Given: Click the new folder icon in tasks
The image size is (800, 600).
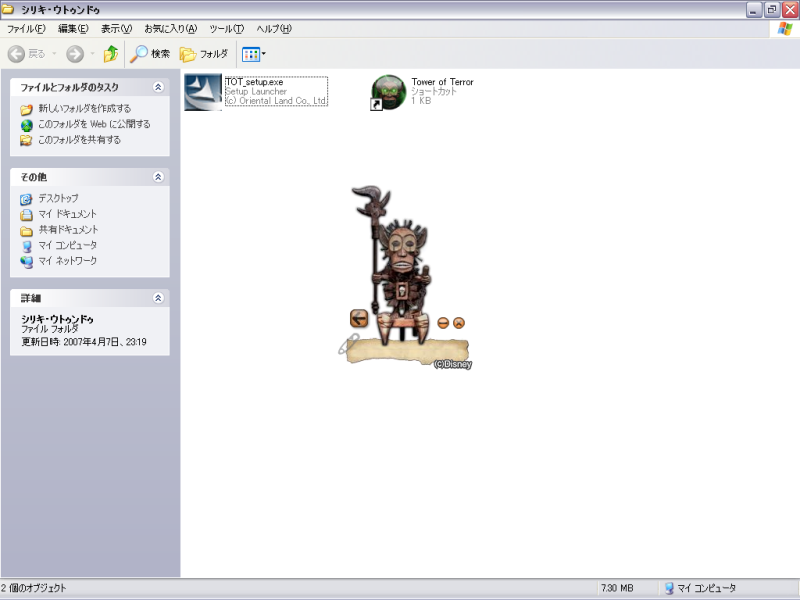Looking at the screenshot, I should pos(27,109).
